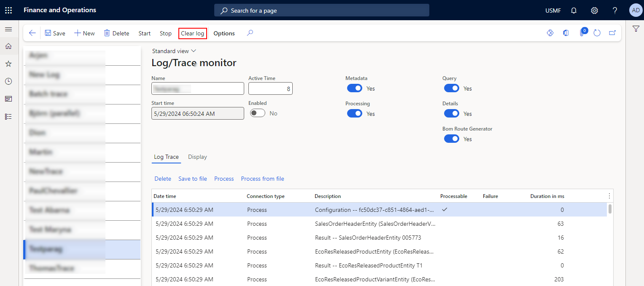Viewport: 644px width, 286px height.
Task: Open Workspaces icon in the sidebar
Action: (x=8, y=99)
